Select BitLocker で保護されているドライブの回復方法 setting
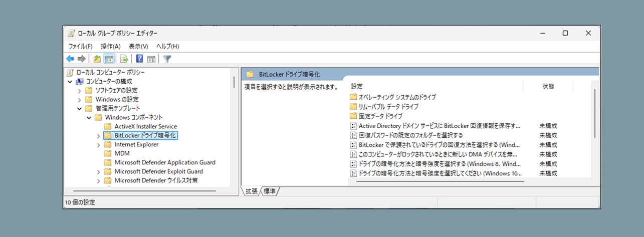 (x=440, y=145)
